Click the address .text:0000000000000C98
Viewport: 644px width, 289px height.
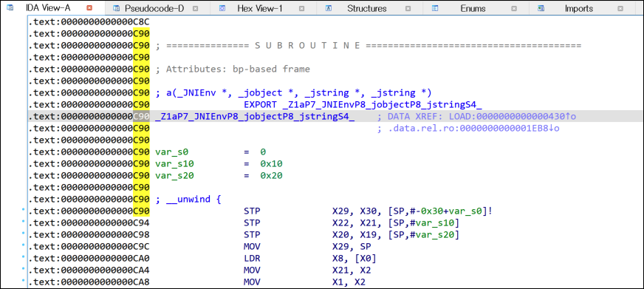[x=89, y=235]
